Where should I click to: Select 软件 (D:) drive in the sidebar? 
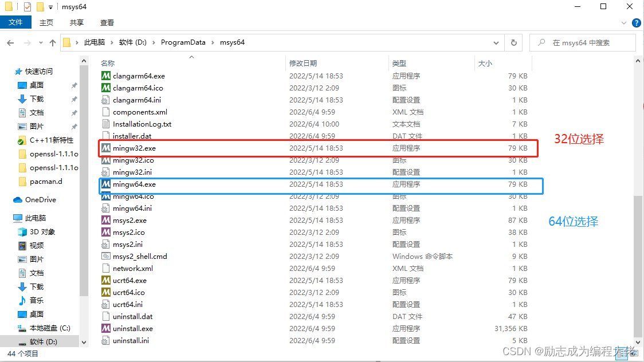tap(43, 341)
